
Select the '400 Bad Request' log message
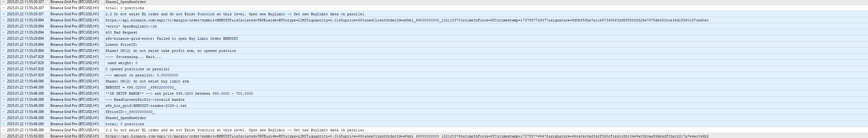pos(121,32)
